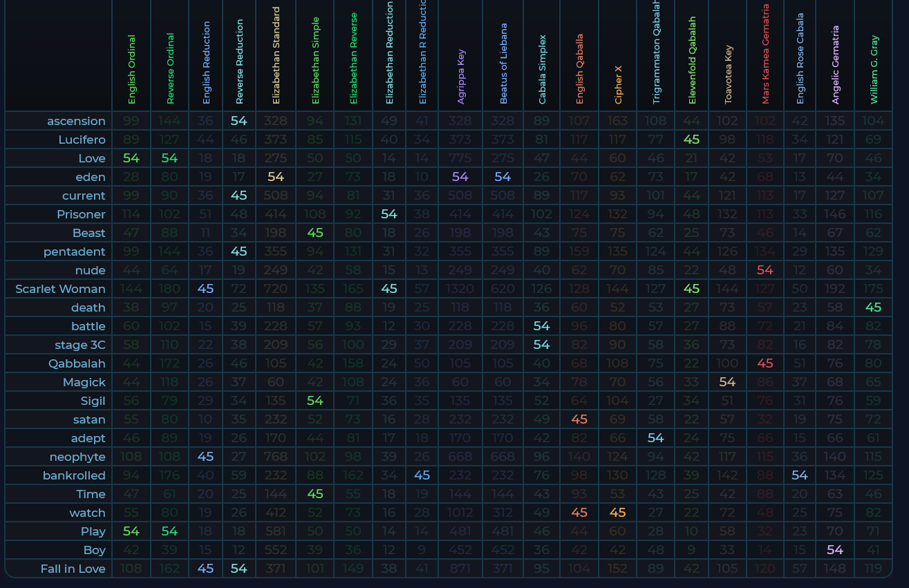Select the Mars Kamea Gematria header
The width and height of the screenshot is (909, 588).
point(765,54)
